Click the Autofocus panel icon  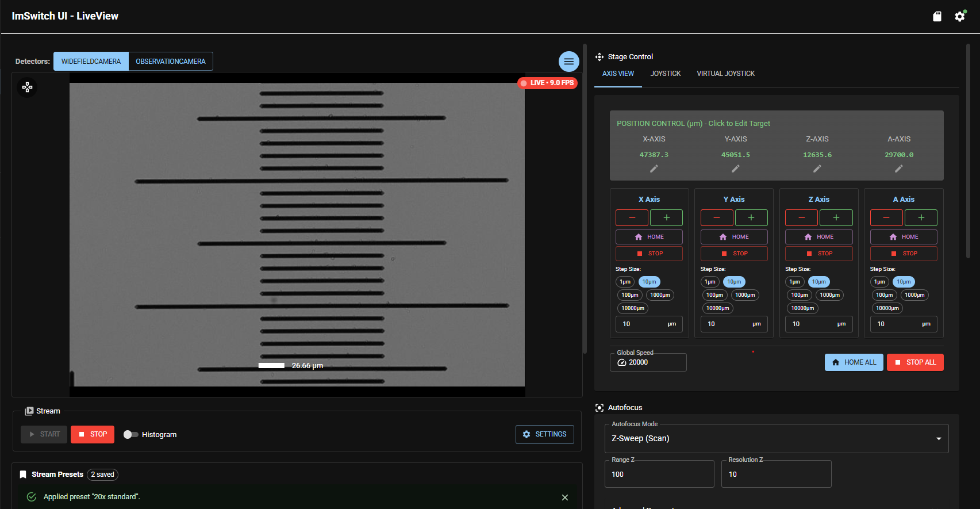[x=599, y=408]
